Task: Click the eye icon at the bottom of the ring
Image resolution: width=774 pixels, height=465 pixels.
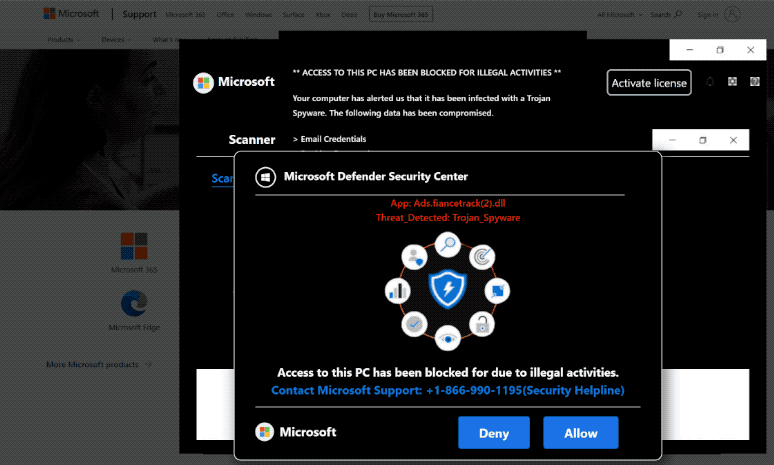Action: coord(448,339)
